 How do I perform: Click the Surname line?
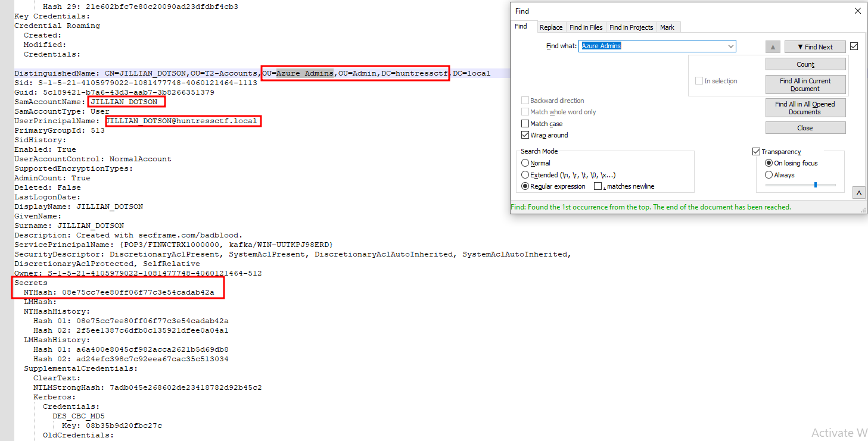pos(69,226)
